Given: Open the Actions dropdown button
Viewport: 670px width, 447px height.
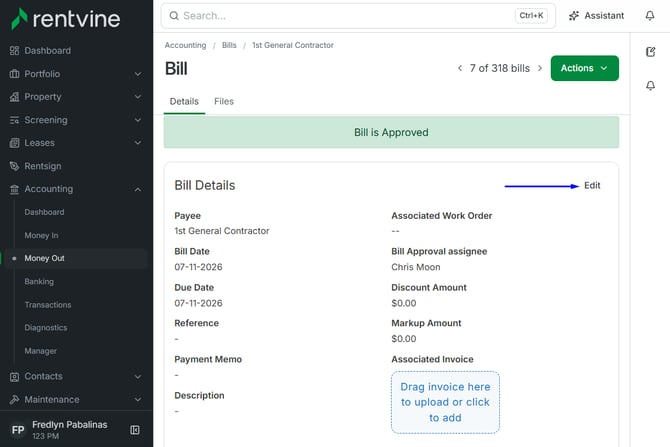Looking at the screenshot, I should coord(585,68).
